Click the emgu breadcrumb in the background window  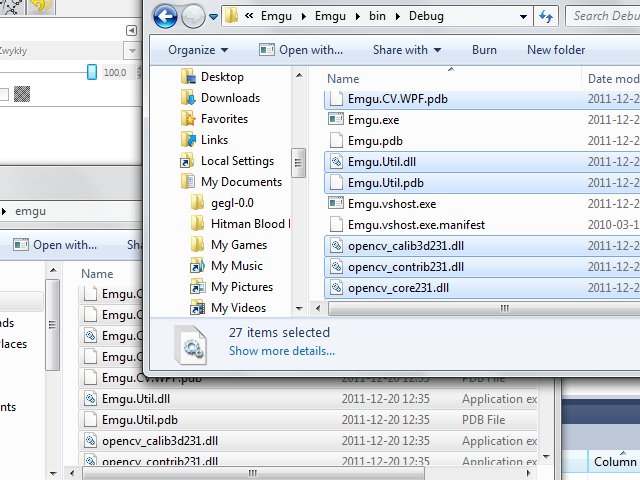(30, 211)
